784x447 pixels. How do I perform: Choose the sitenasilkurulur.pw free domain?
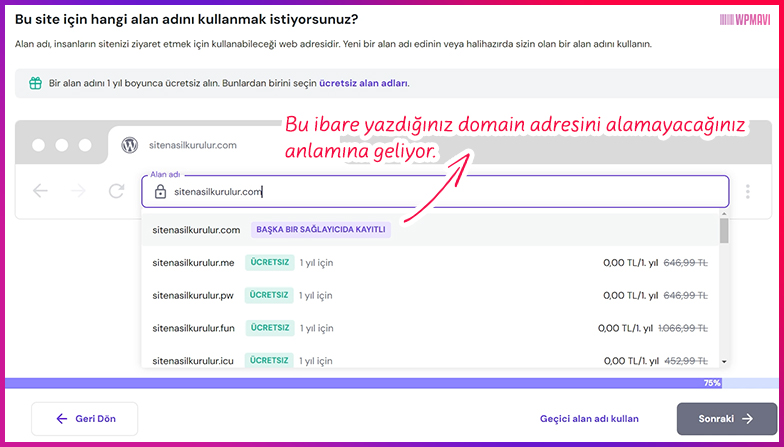(x=430, y=296)
